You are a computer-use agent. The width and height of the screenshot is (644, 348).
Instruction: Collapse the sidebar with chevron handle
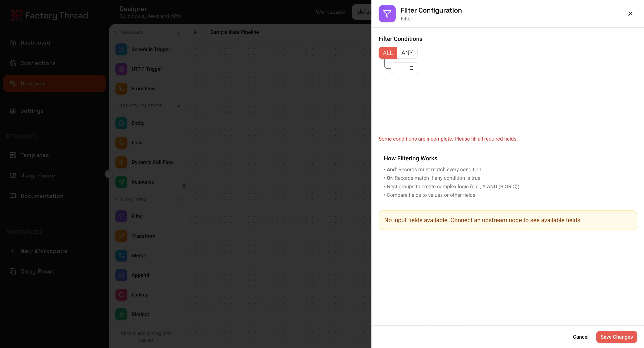109,174
